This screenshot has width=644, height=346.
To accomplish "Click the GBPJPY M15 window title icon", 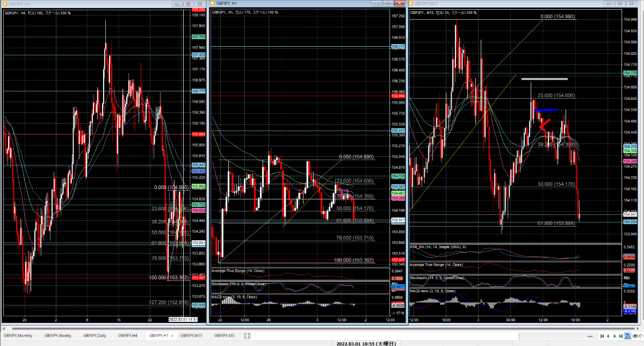I will click(x=411, y=4).
